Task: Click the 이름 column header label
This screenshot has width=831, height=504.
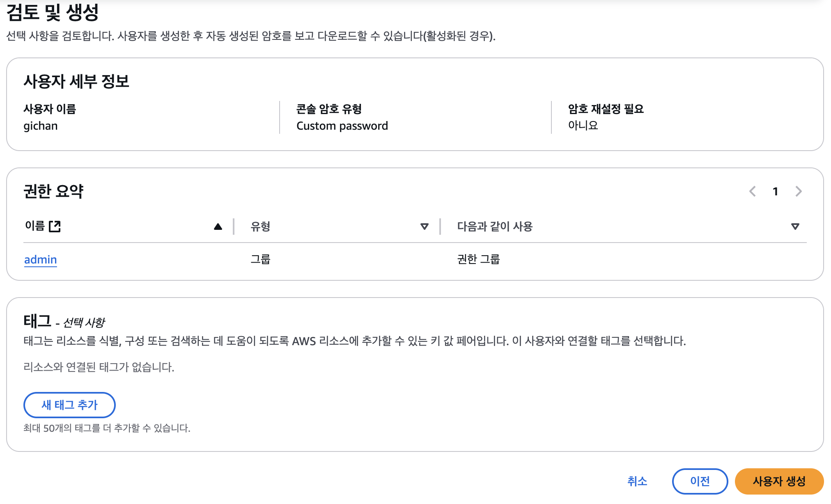Action: pyautogui.click(x=34, y=226)
